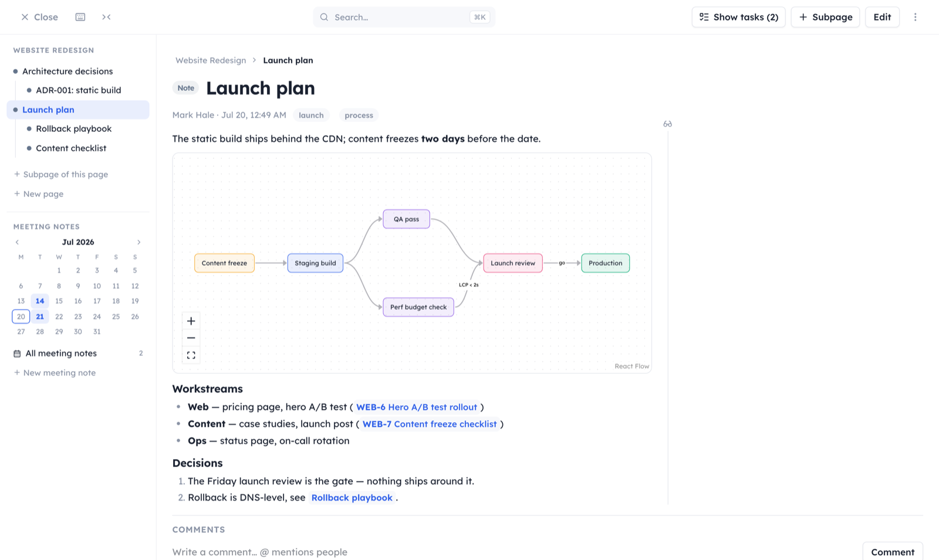Select Perf budget check node
The width and height of the screenshot is (939, 560).
[418, 307]
